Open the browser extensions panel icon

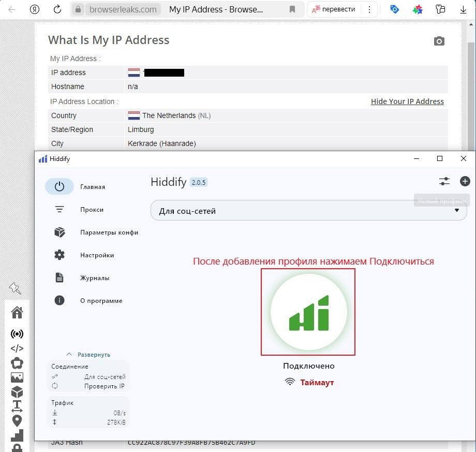(440, 10)
